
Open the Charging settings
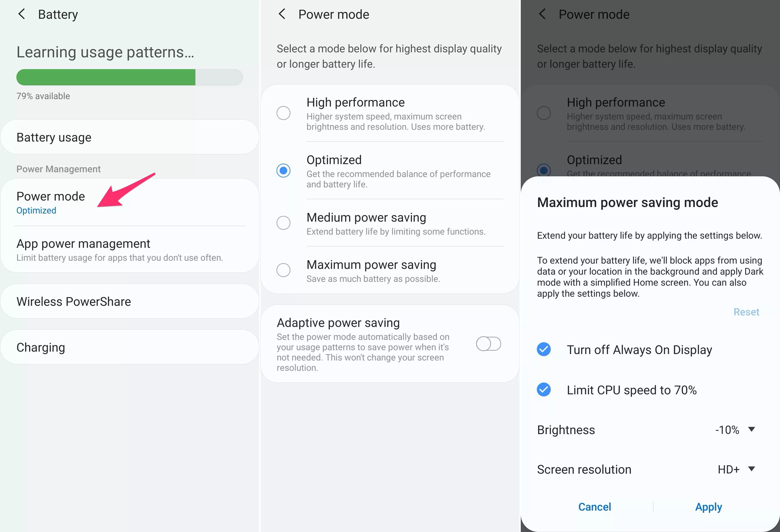[x=129, y=347]
